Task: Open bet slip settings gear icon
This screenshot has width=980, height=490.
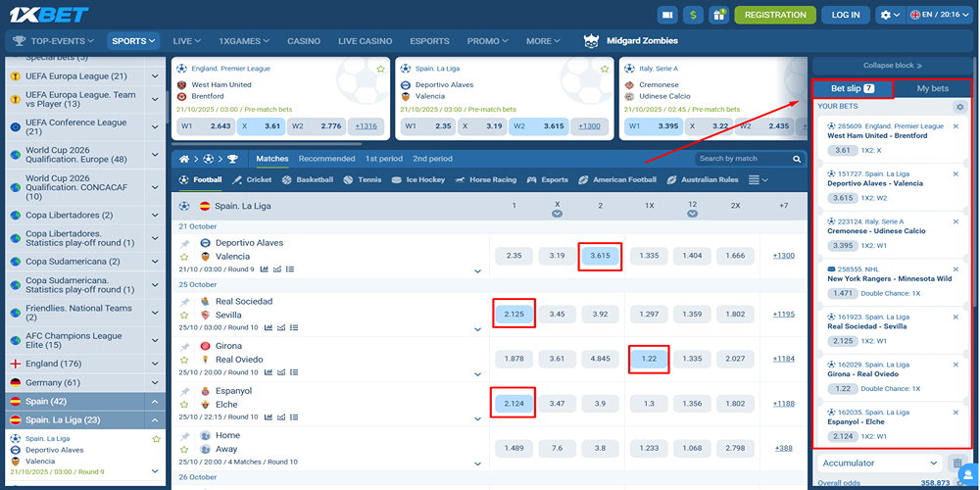Action: click(960, 107)
